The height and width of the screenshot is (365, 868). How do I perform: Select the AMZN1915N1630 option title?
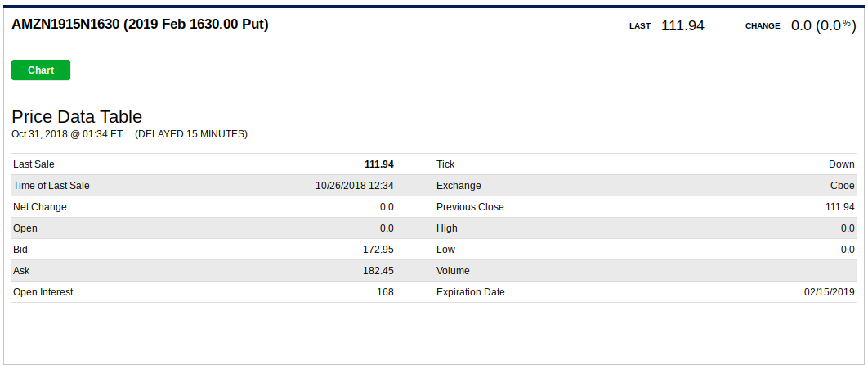click(x=140, y=25)
